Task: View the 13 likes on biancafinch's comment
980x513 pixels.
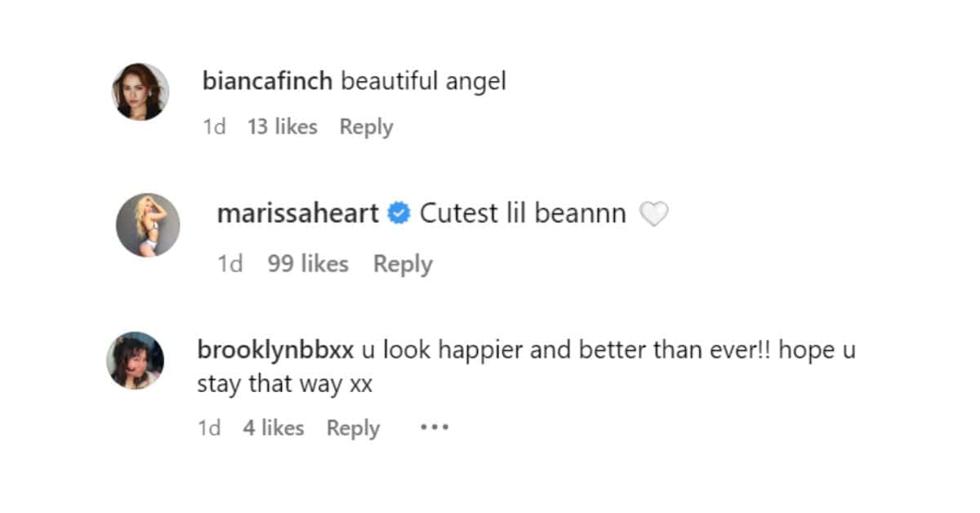Action: (x=282, y=127)
